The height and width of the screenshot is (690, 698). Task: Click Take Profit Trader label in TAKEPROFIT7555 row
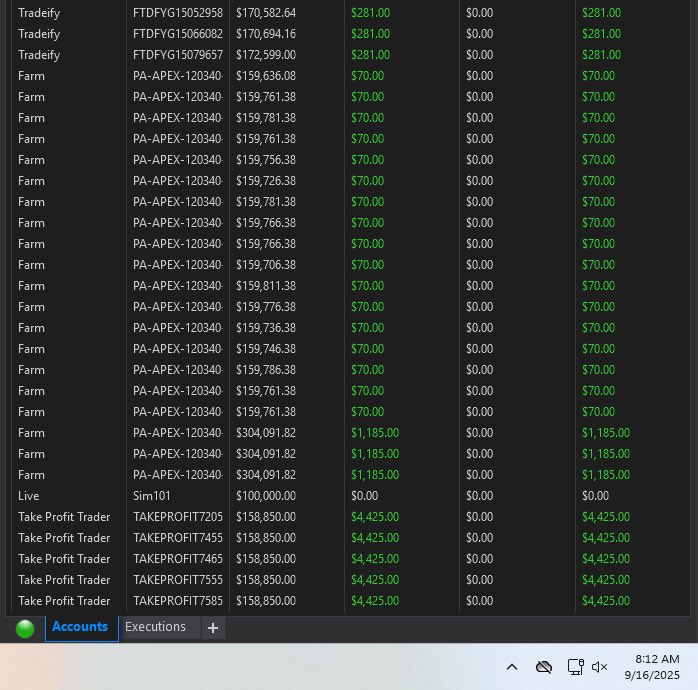(x=64, y=580)
